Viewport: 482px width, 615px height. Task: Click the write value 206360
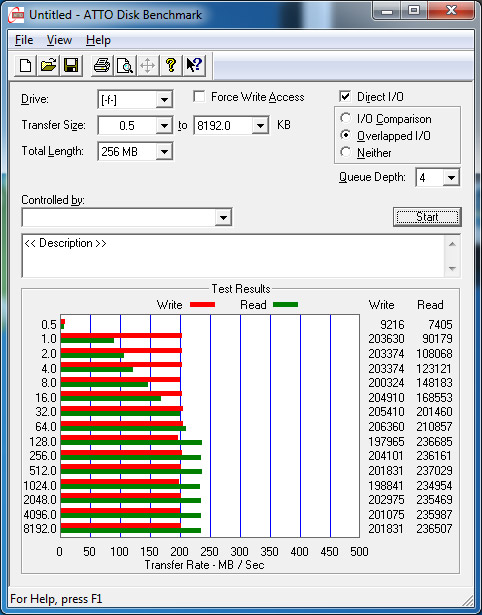[x=386, y=427]
